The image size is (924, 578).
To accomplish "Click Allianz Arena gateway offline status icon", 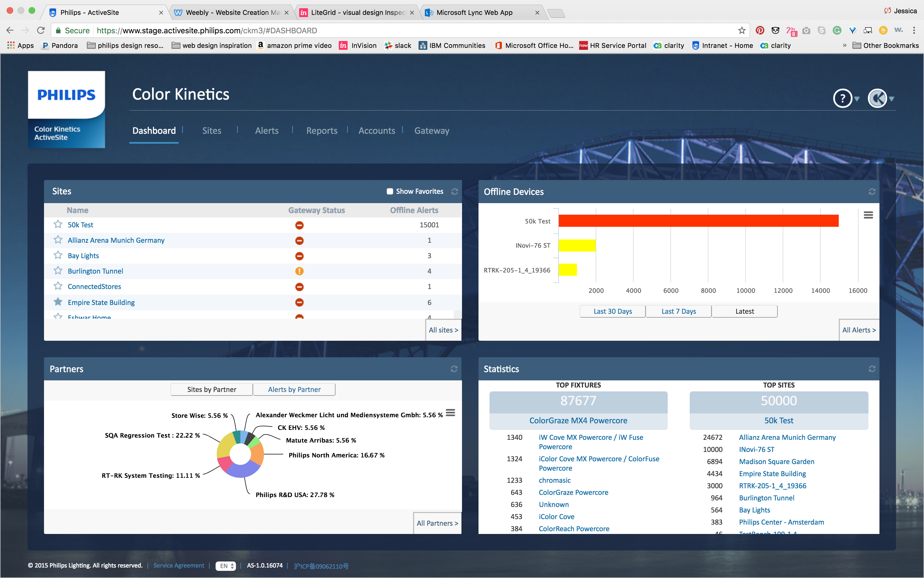I will pyautogui.click(x=299, y=241).
